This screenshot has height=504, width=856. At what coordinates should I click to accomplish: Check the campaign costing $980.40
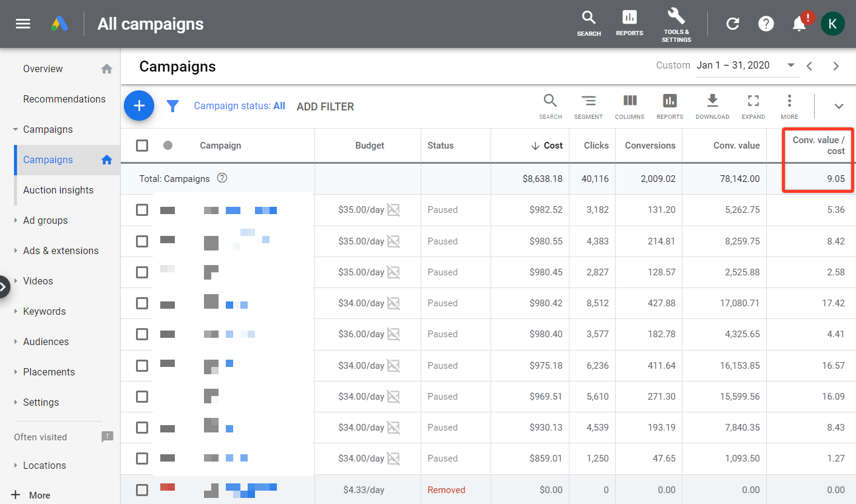pyautogui.click(x=142, y=334)
